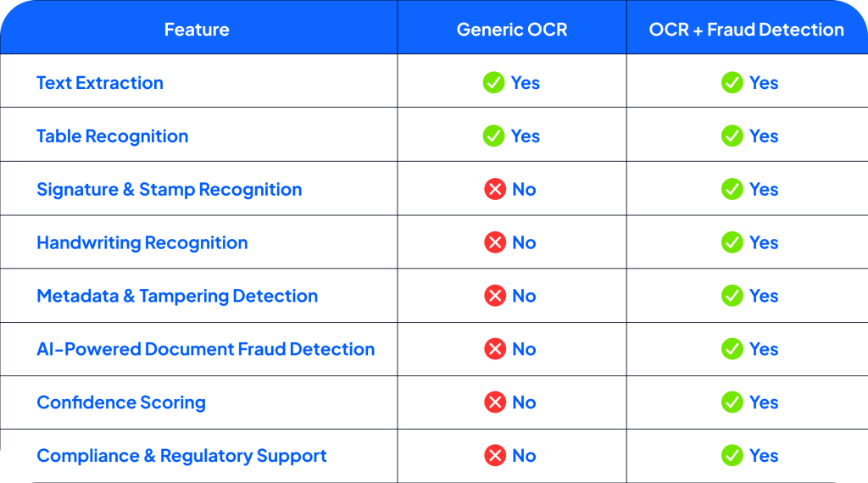Viewport: 868px width, 483px height.
Task: Click green checkmark for Table Recognition under Generic OCR
Action: (x=493, y=136)
